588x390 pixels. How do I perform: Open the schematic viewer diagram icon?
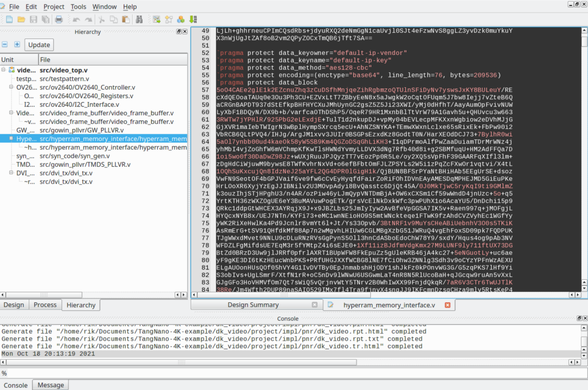coord(169,19)
